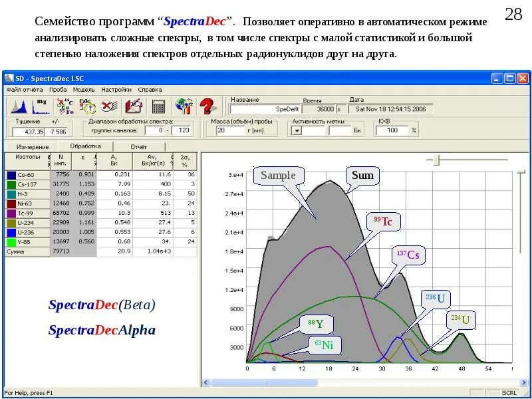532x399 pixels.
Task: Click the 68702 counts cell for Tc-99
Action: [x=61, y=213]
